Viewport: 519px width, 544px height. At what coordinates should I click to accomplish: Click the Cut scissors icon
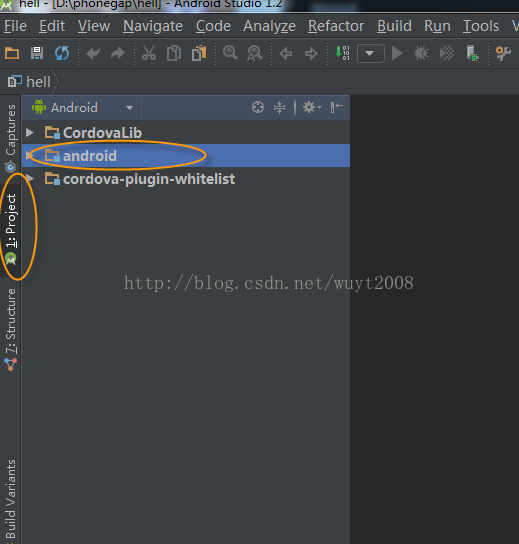tap(149, 53)
